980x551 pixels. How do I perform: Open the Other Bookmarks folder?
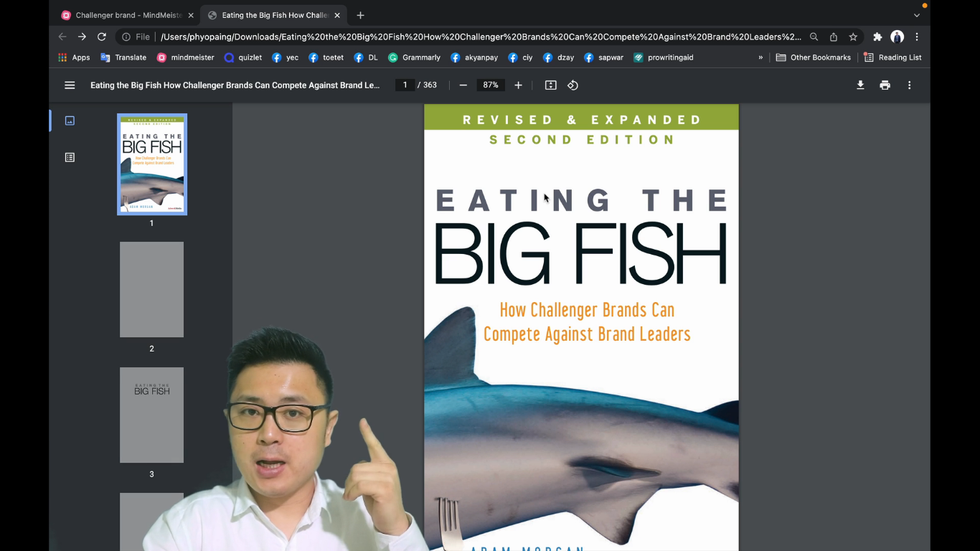(x=814, y=57)
